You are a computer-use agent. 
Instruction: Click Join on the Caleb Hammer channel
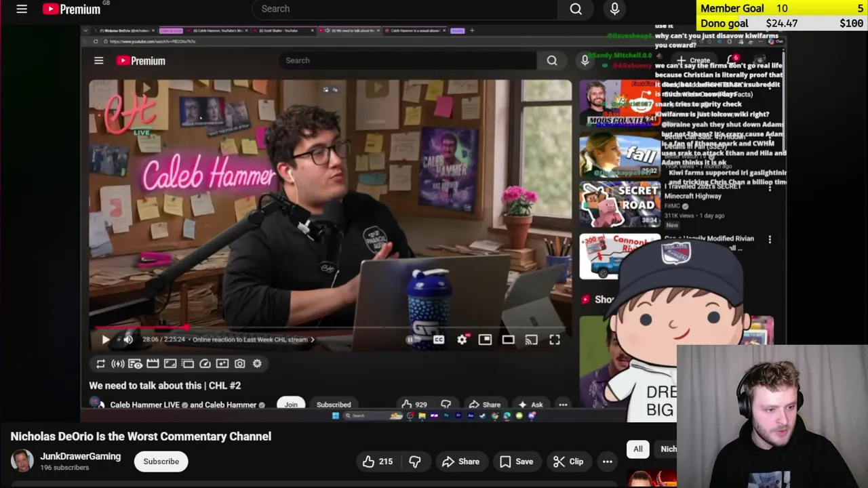tap(291, 405)
